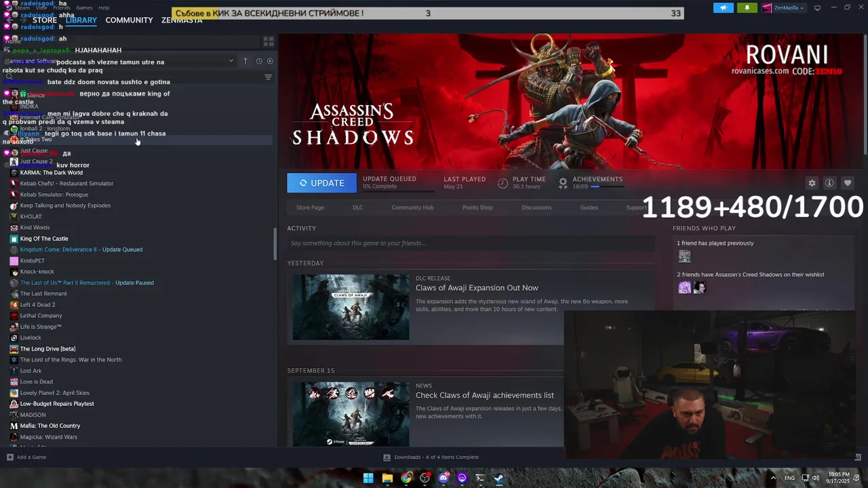Open Chrome from taskbar

pos(406,478)
